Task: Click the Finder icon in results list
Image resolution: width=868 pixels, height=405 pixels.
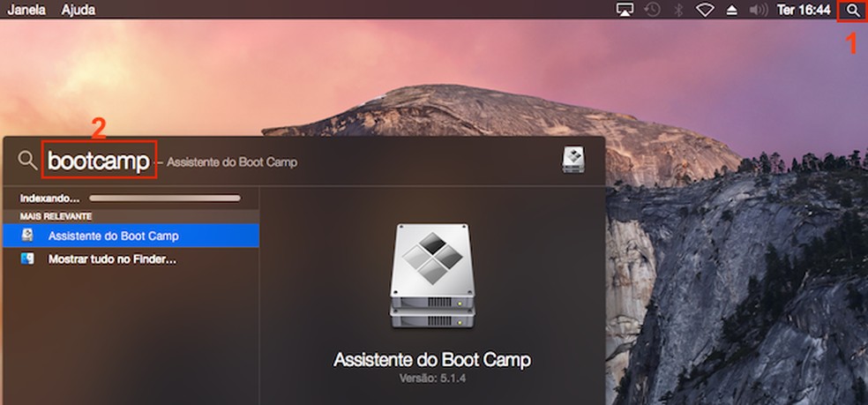Action: click(x=27, y=259)
